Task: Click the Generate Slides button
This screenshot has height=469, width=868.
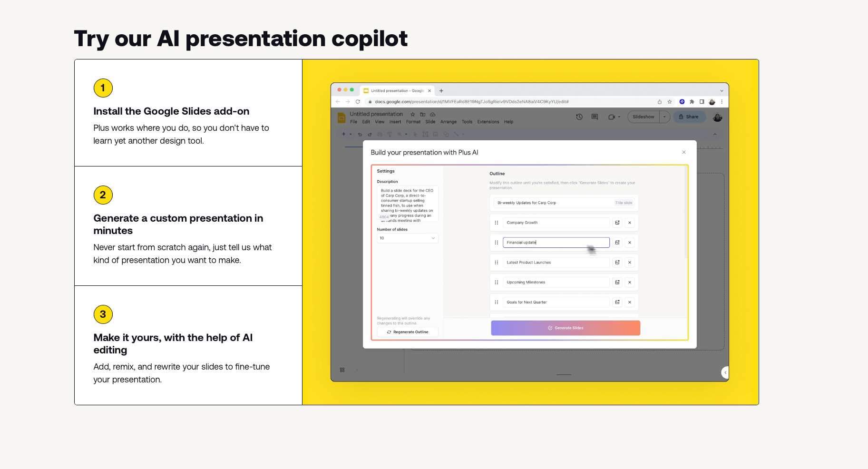Action: pos(566,328)
